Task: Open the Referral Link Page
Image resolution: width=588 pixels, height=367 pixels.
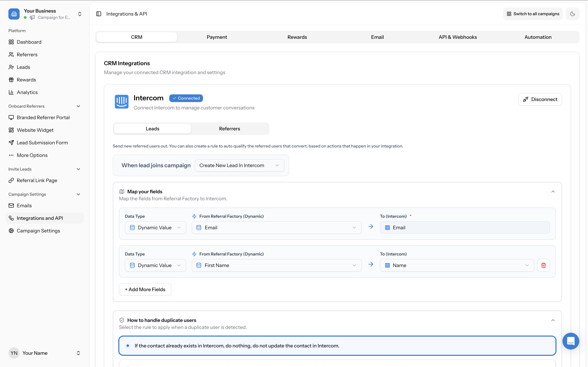Action: [37, 180]
